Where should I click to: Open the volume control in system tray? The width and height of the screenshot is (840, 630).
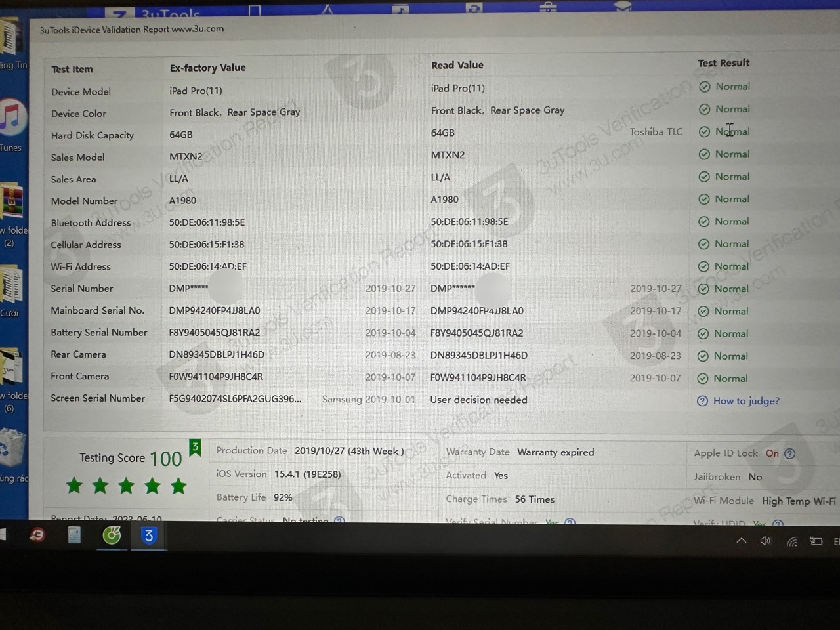pyautogui.click(x=765, y=541)
